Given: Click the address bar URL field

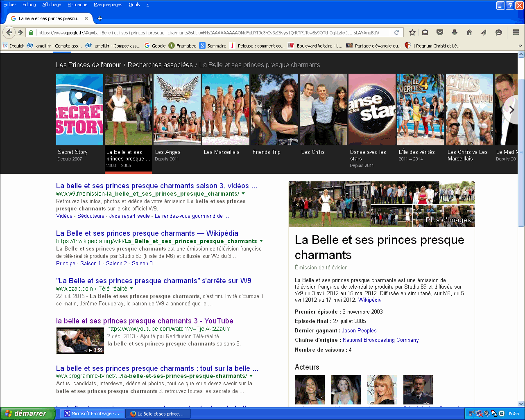Looking at the screenshot, I should tap(209, 32).
